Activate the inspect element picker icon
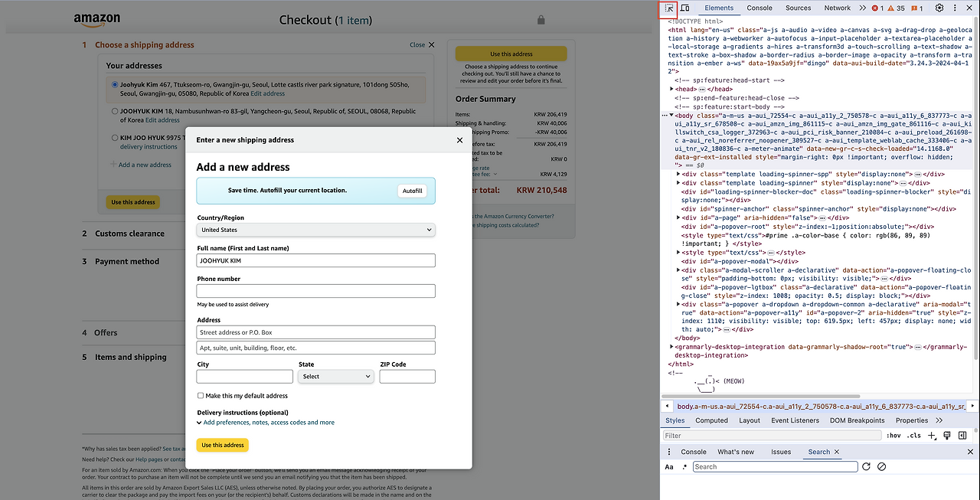The height and width of the screenshot is (500, 980). 669,8
